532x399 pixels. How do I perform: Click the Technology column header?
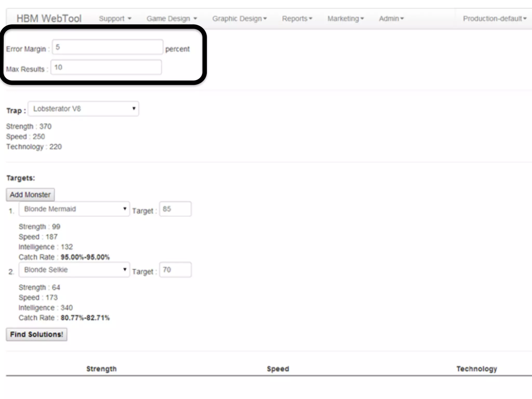tap(476, 369)
